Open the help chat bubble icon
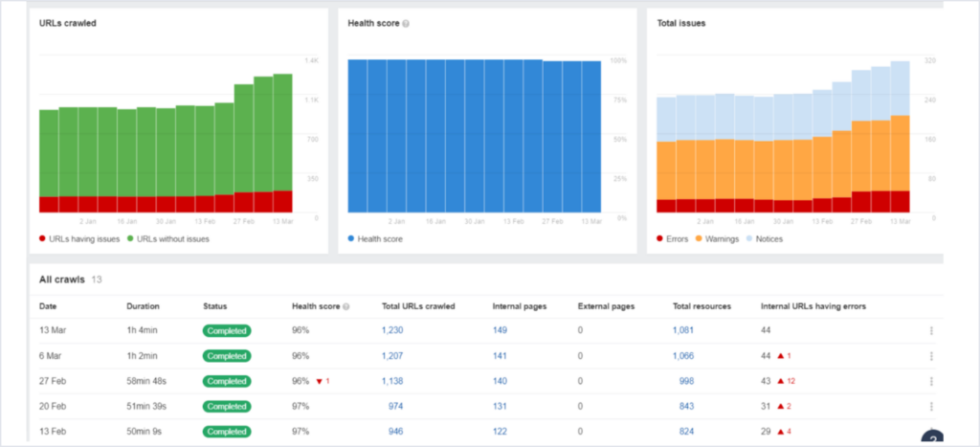Image resolution: width=980 pixels, height=447 pixels. click(x=931, y=438)
